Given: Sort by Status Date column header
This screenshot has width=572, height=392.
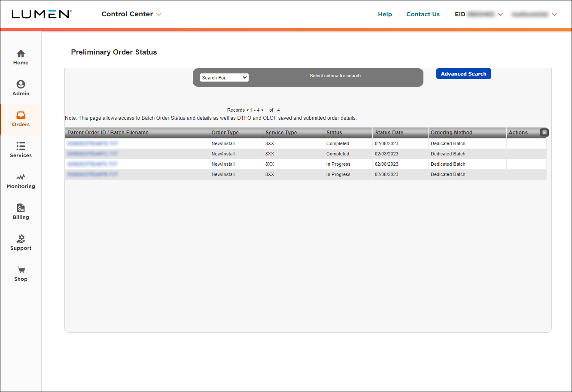Looking at the screenshot, I should point(389,133).
